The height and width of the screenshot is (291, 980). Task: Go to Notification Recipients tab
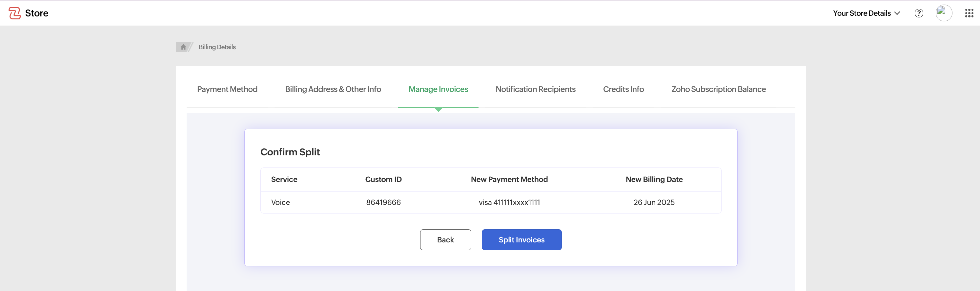tap(535, 89)
